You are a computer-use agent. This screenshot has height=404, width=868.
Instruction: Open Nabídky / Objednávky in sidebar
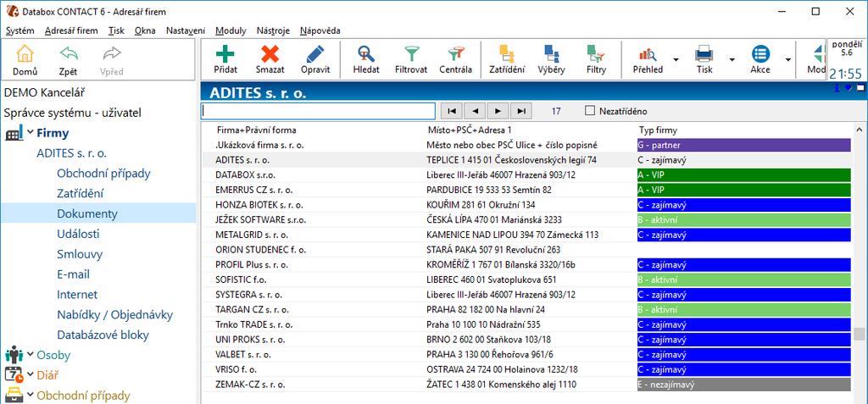click(114, 315)
